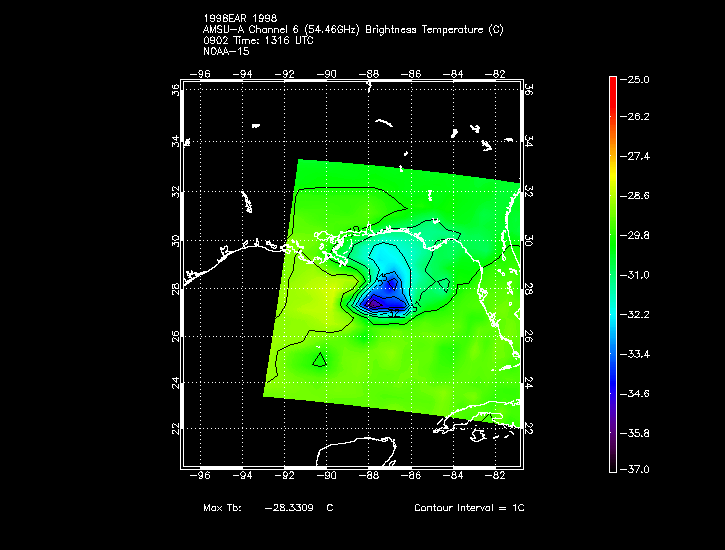Click the right axis latitude label '26'
Viewport: 725px width, 550px height.
pos(529,336)
